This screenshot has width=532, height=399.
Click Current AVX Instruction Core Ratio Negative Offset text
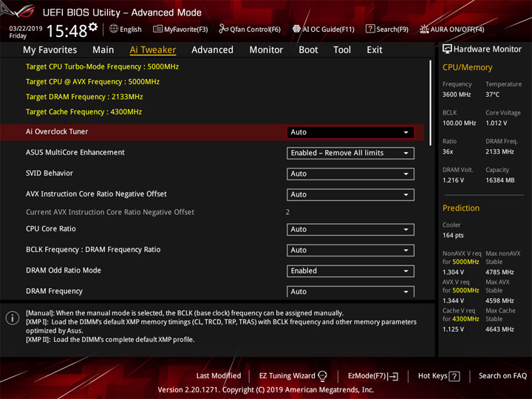pyautogui.click(x=110, y=212)
